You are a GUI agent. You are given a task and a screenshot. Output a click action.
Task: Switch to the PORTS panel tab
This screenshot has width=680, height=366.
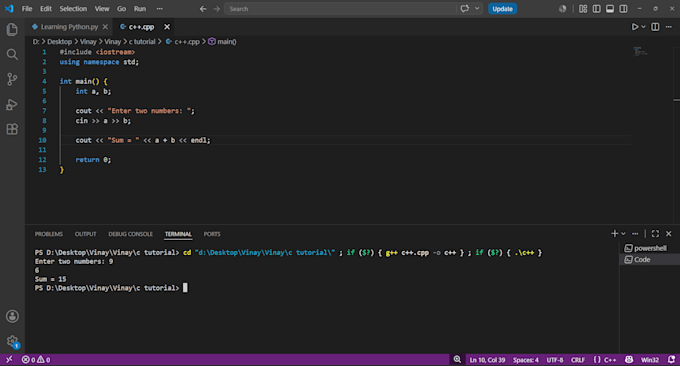[x=212, y=234]
